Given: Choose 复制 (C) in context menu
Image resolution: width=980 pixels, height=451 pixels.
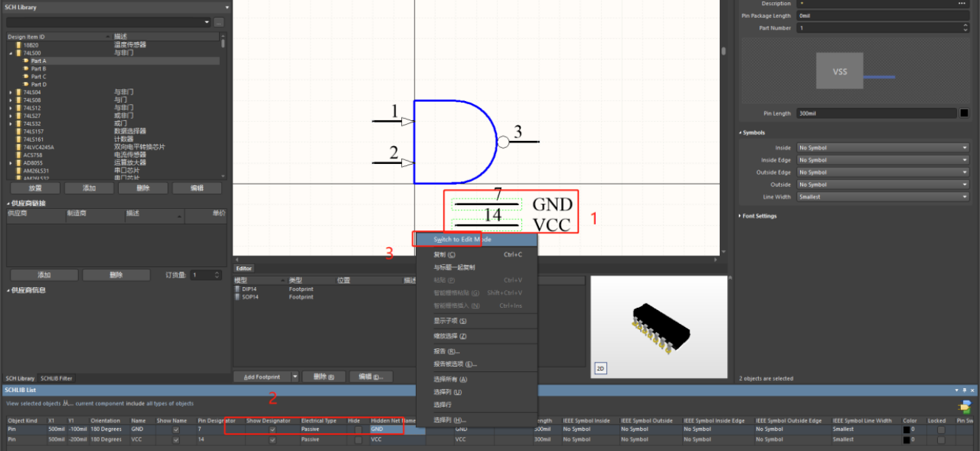Looking at the screenshot, I should (x=476, y=255).
